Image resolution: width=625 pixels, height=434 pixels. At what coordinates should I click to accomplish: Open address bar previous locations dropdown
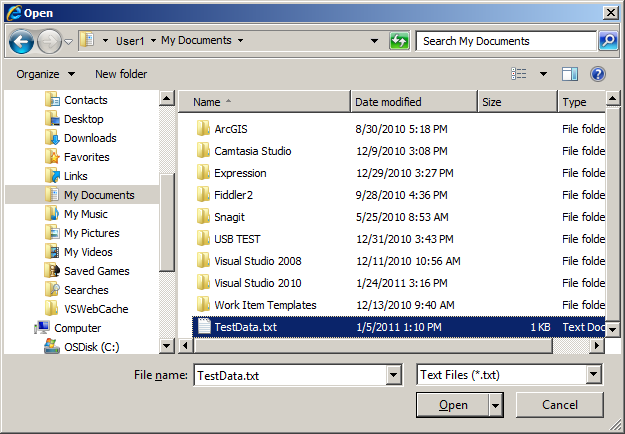coord(374,41)
